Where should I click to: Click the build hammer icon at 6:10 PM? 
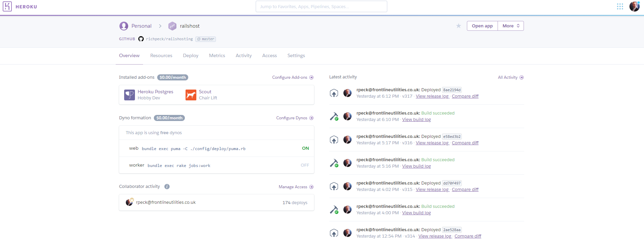[x=334, y=116]
